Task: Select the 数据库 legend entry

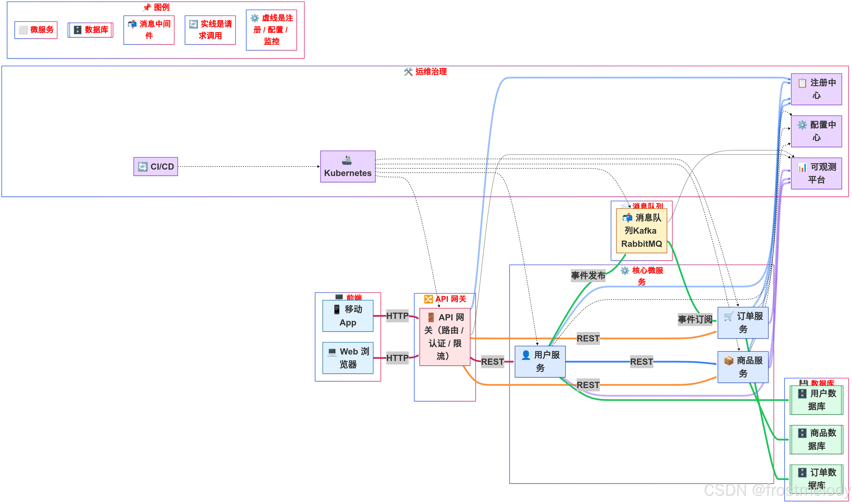Action: point(90,30)
